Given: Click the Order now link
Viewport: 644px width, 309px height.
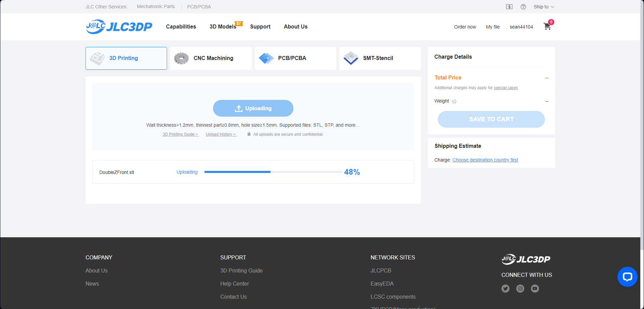Looking at the screenshot, I should (x=465, y=27).
